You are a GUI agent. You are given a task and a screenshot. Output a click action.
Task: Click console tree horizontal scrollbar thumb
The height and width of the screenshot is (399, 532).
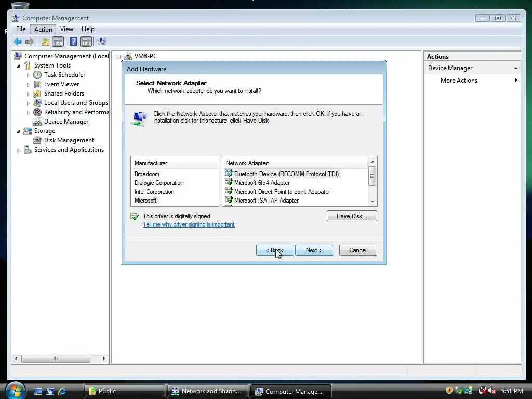(56, 358)
